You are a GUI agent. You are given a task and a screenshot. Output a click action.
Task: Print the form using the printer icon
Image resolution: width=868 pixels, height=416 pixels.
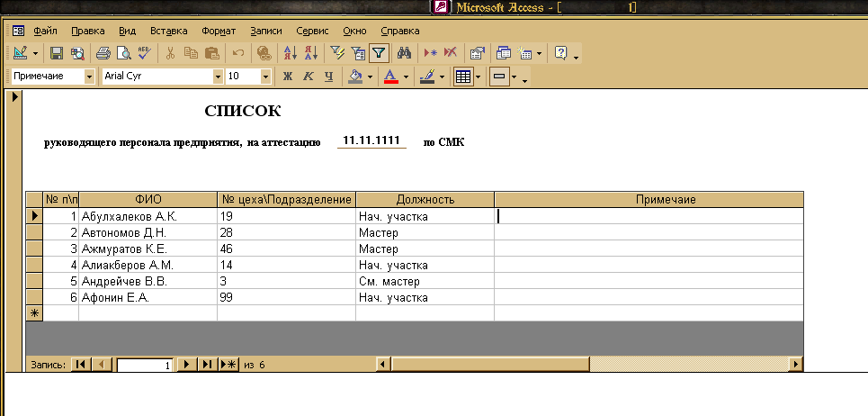pos(103,53)
